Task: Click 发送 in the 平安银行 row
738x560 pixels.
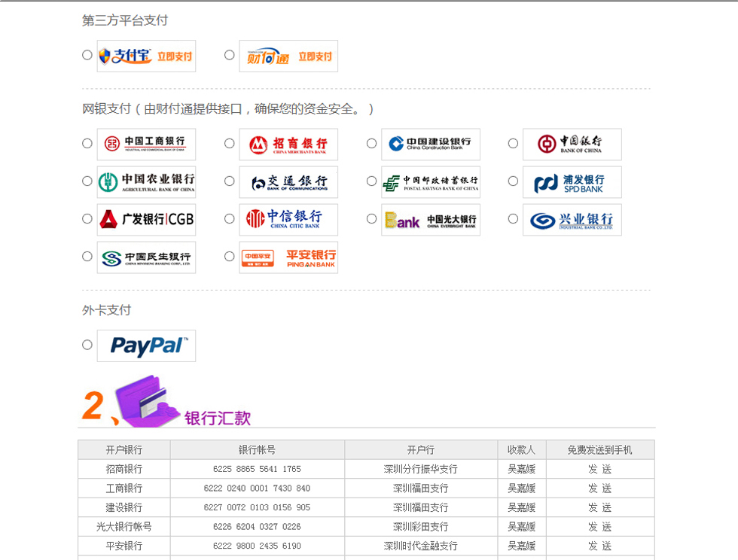Action: point(599,546)
